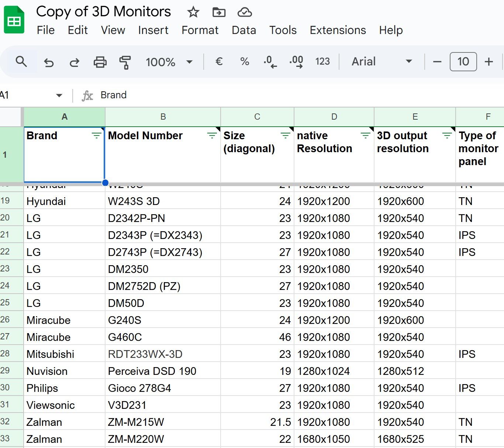Open more number formats 123

(322, 61)
